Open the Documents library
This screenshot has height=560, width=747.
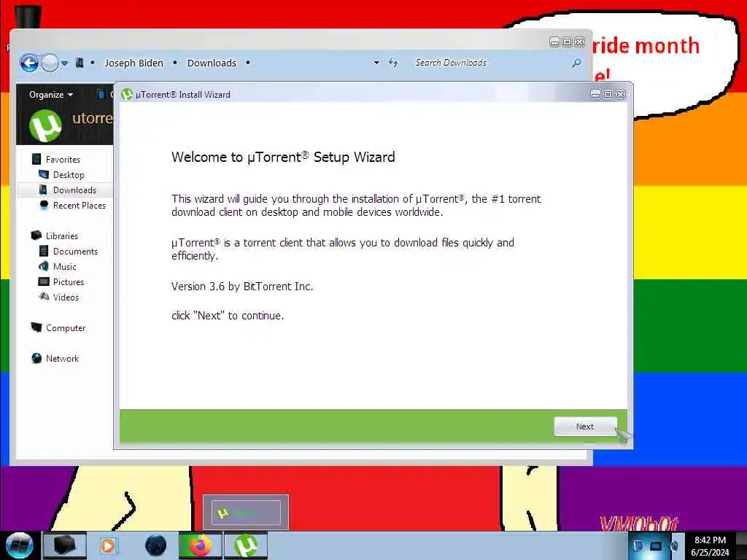(75, 251)
